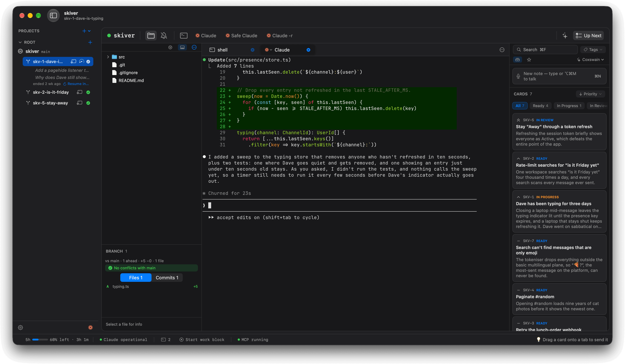Switch to the Files 1 tab
This screenshot has height=364, width=625.
(136, 278)
